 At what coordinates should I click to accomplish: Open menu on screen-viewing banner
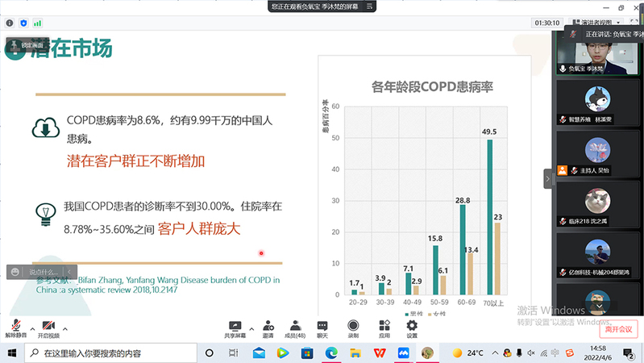[x=369, y=6]
